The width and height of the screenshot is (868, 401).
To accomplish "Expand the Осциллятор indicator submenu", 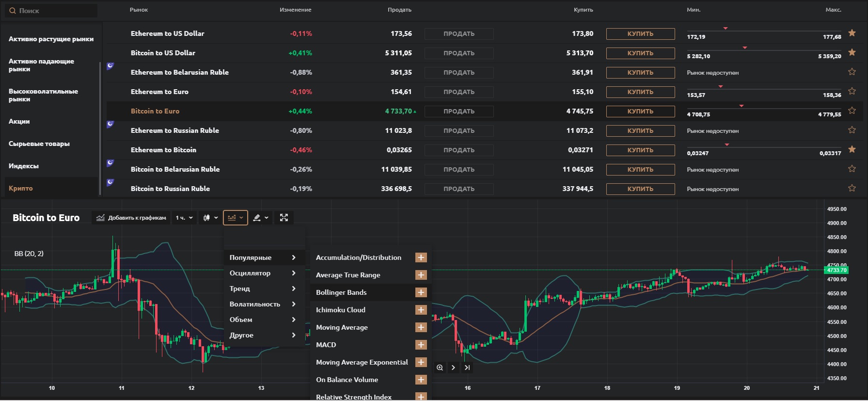I will coord(262,273).
